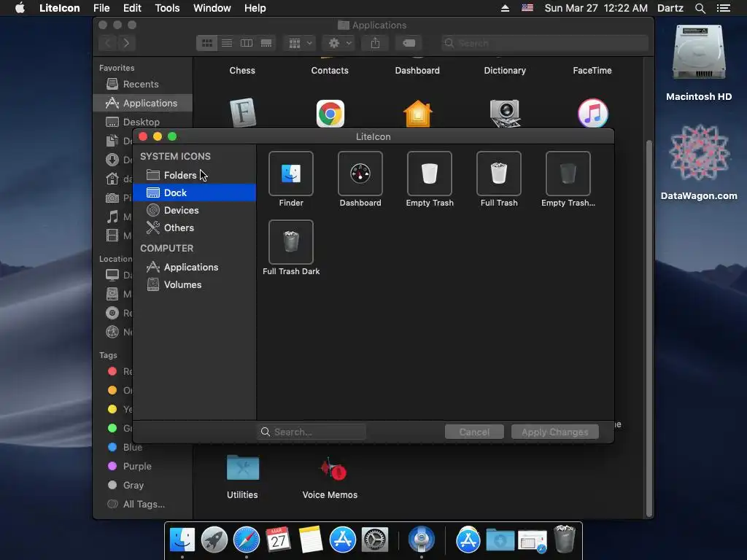Open Finder action gear dropdown
Screen dimensions: 747x560
[339, 43]
